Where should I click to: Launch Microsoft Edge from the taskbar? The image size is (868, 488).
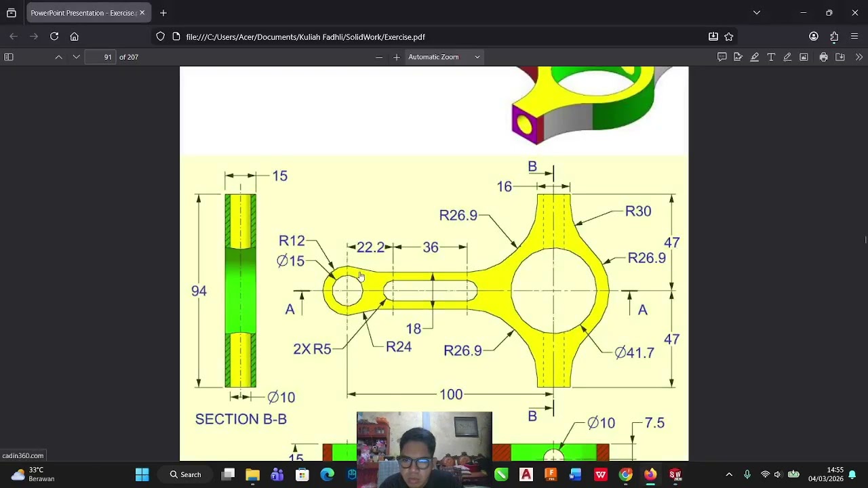pyautogui.click(x=328, y=474)
